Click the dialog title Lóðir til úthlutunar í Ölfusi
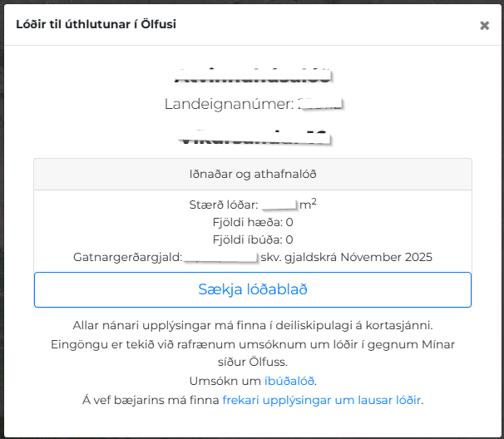504x439 pixels. 96,24
